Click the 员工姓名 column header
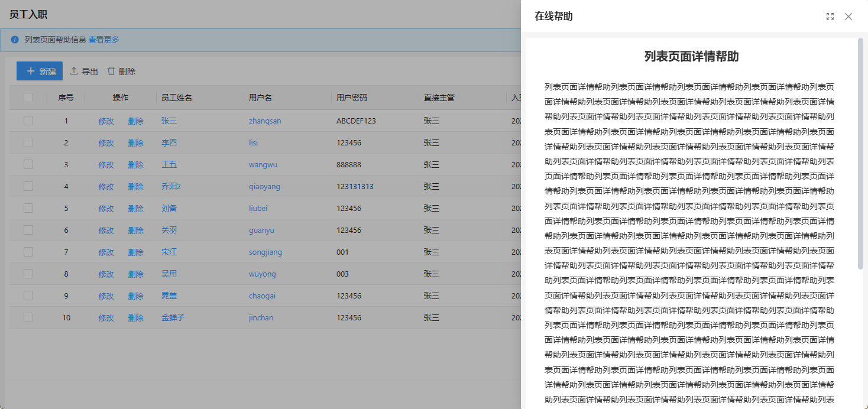Image resolution: width=868 pixels, height=409 pixels. [177, 98]
